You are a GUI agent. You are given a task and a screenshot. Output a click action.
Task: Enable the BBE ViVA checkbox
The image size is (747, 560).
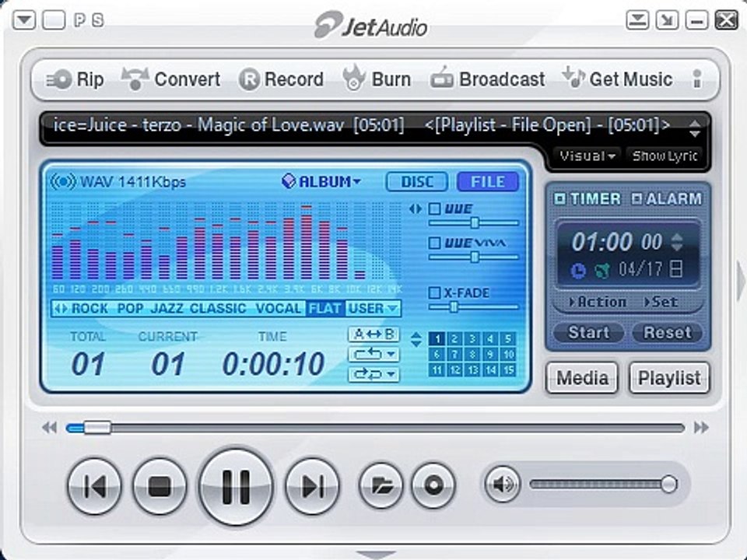point(434,243)
